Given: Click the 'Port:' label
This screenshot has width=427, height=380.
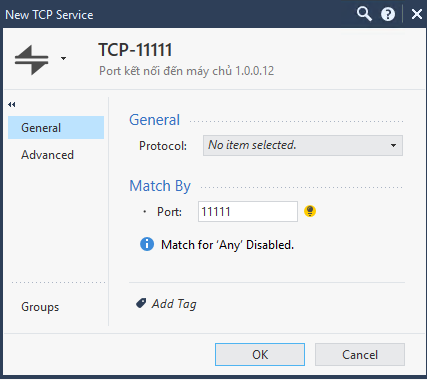Looking at the screenshot, I should (169, 212).
